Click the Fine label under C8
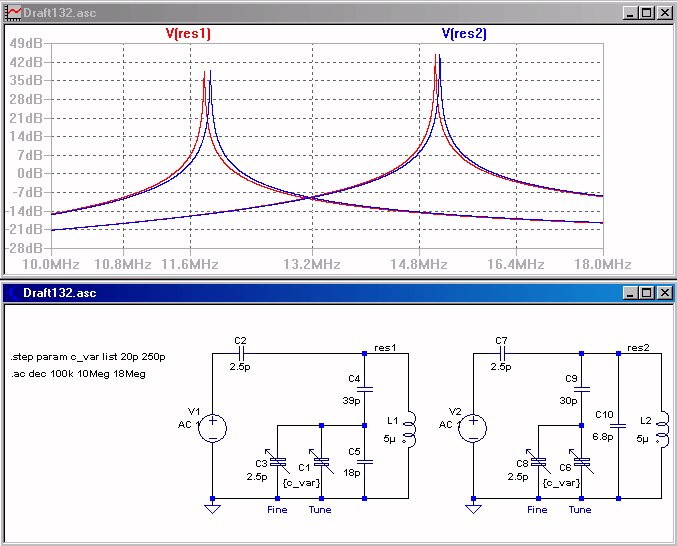The image size is (677, 546). 537,510
